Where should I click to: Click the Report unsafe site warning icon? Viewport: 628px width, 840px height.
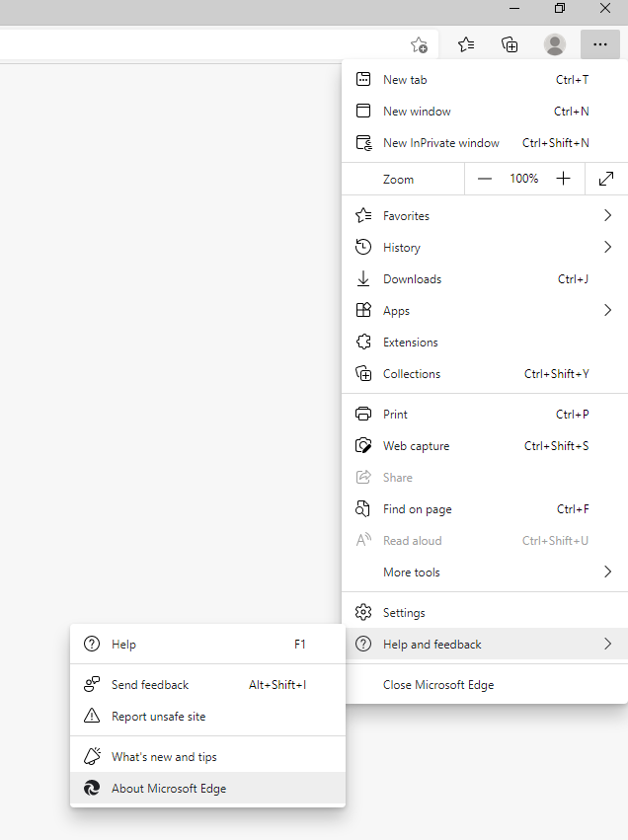point(92,716)
